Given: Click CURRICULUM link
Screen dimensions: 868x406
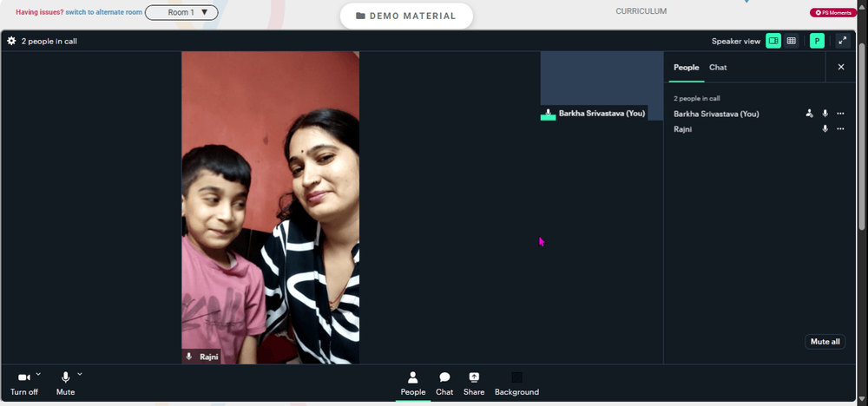Looking at the screenshot, I should (641, 11).
